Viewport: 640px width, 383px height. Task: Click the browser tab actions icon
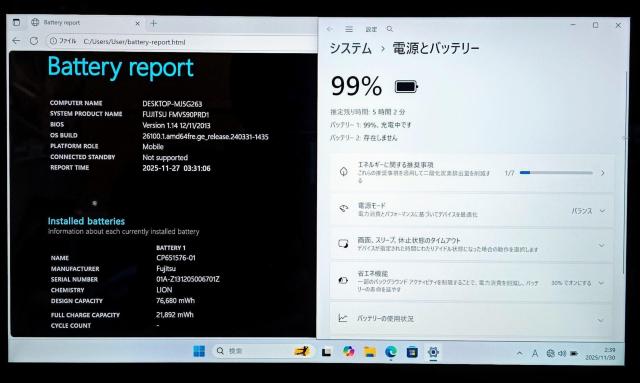(x=16, y=22)
